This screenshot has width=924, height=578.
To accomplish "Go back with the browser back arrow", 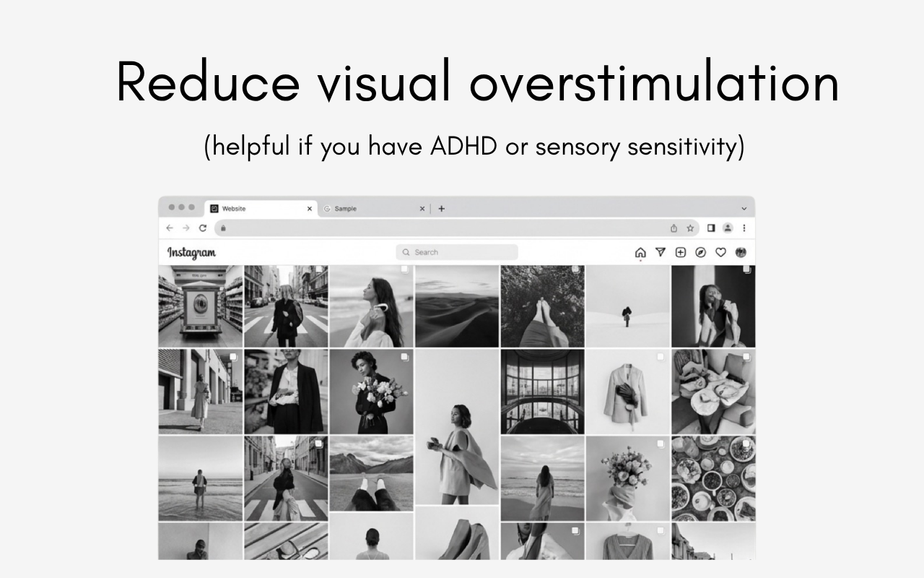I will [x=170, y=228].
